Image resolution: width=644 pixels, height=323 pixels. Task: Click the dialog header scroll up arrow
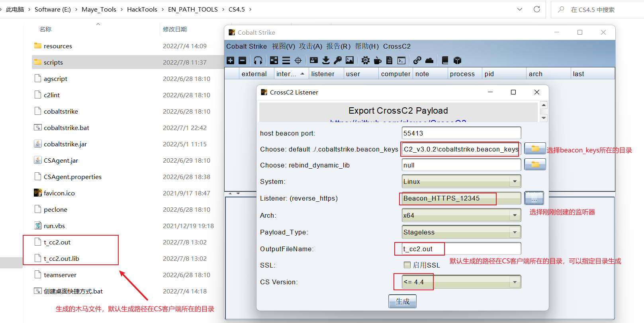(544, 105)
